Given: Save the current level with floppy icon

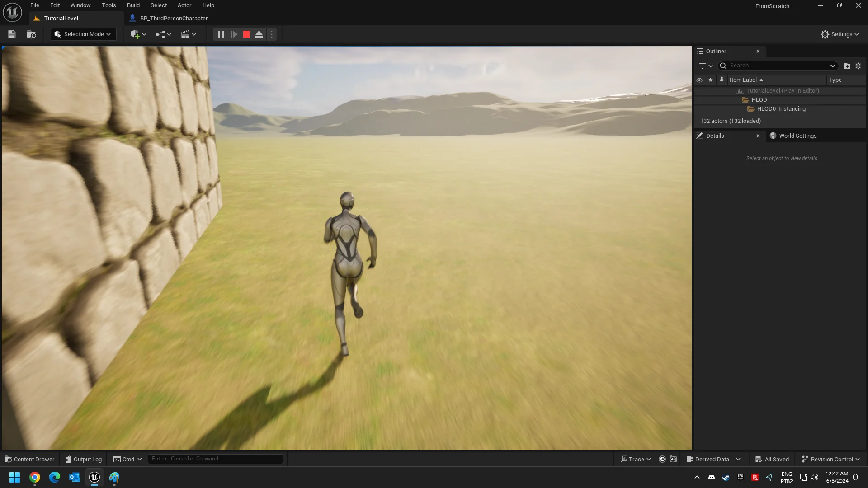Looking at the screenshot, I should tap(12, 34).
